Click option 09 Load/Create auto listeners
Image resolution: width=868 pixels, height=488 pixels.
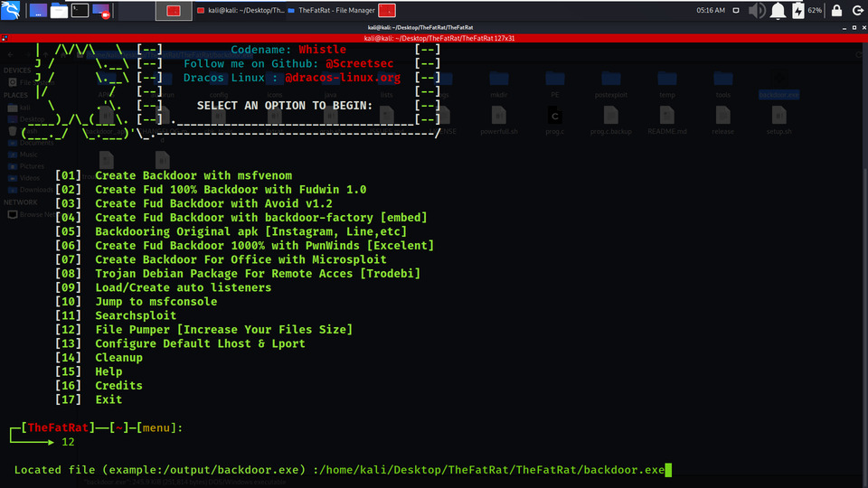[164, 287]
